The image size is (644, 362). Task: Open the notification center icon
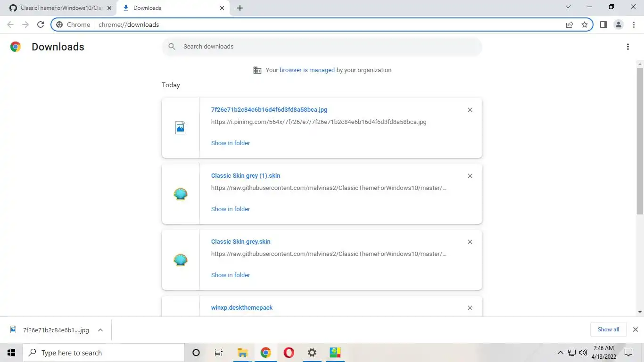pos(628,353)
